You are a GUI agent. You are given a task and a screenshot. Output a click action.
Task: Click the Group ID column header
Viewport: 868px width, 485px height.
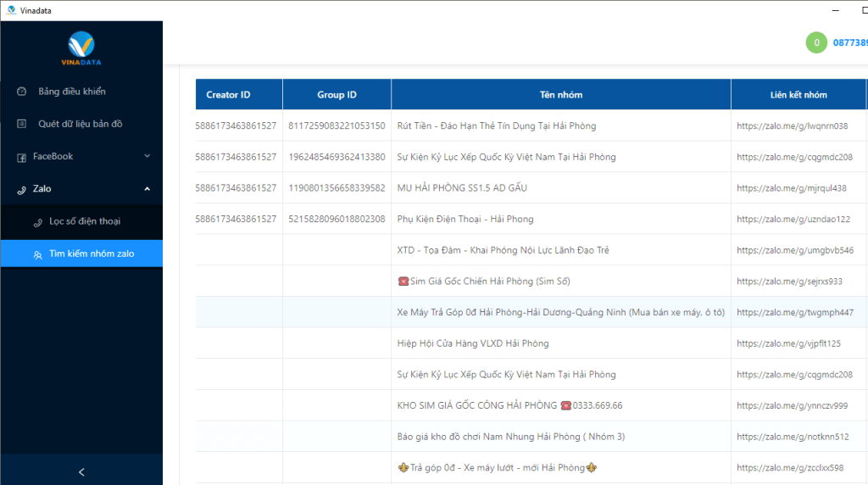(x=337, y=95)
